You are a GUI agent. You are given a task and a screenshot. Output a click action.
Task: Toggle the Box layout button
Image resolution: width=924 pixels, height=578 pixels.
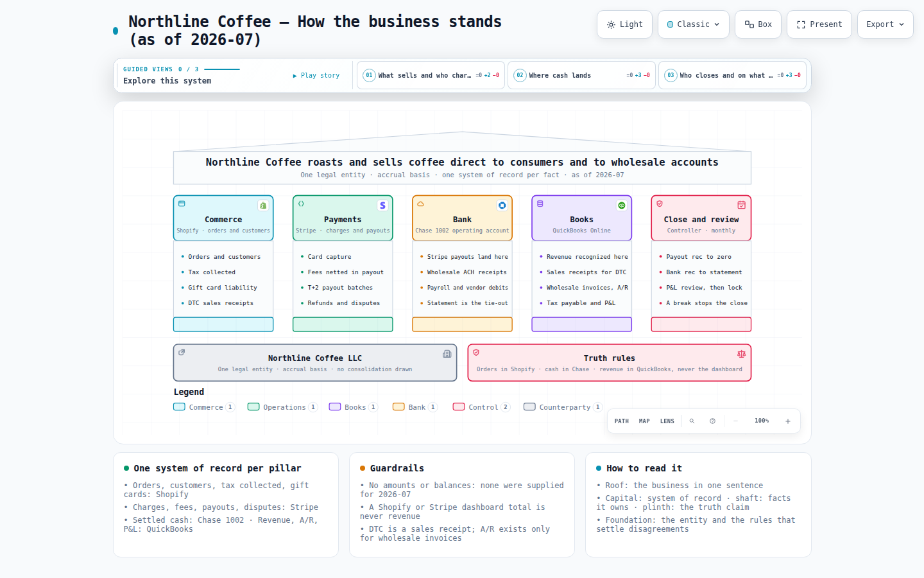[x=758, y=24]
